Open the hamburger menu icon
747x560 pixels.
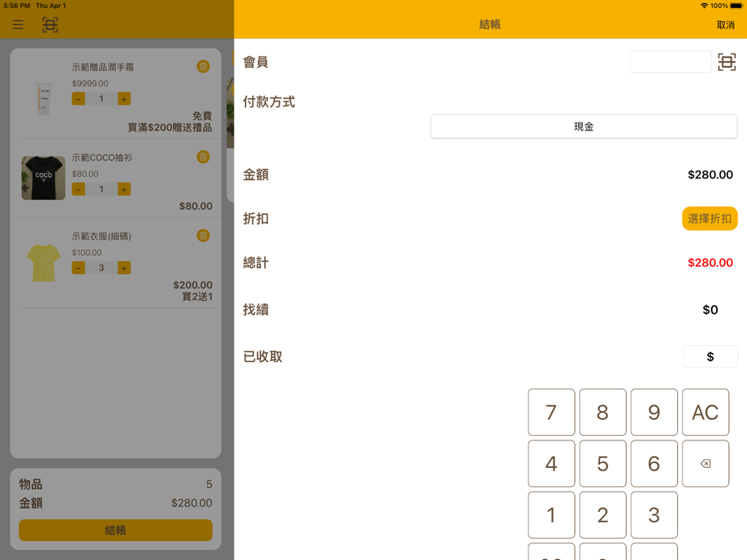18,25
